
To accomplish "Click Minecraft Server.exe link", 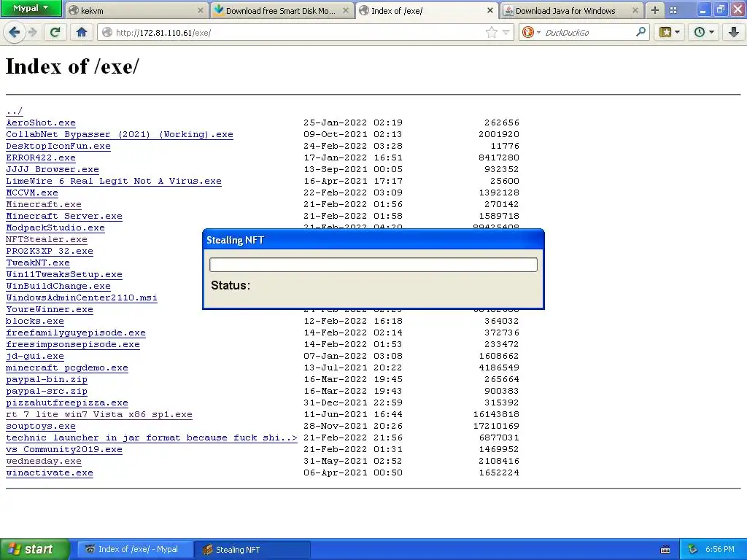I will (x=64, y=216).
